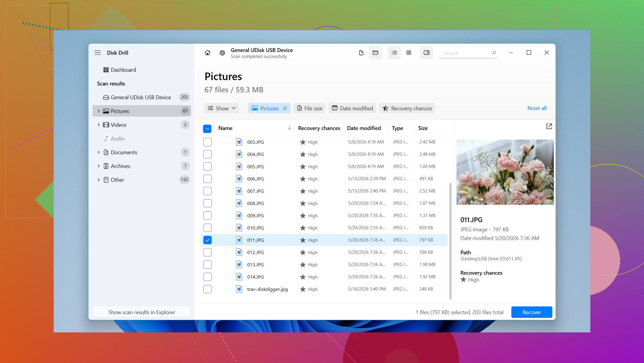644x363 pixels.
Task: Click file icon for 007.JPG
Action: point(239,191)
